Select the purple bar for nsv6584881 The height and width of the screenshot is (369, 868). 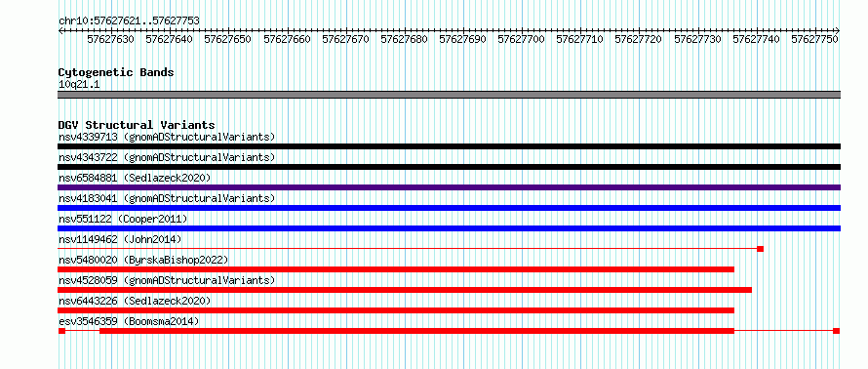pos(449,187)
